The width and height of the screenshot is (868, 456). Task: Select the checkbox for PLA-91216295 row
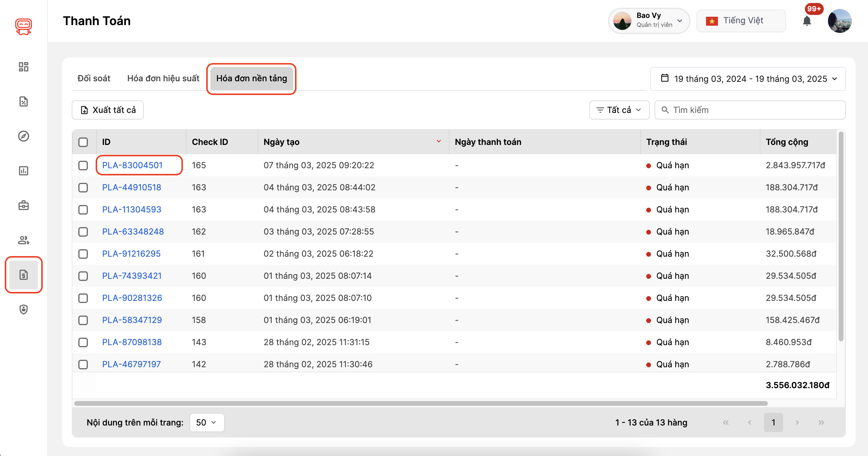(x=83, y=254)
